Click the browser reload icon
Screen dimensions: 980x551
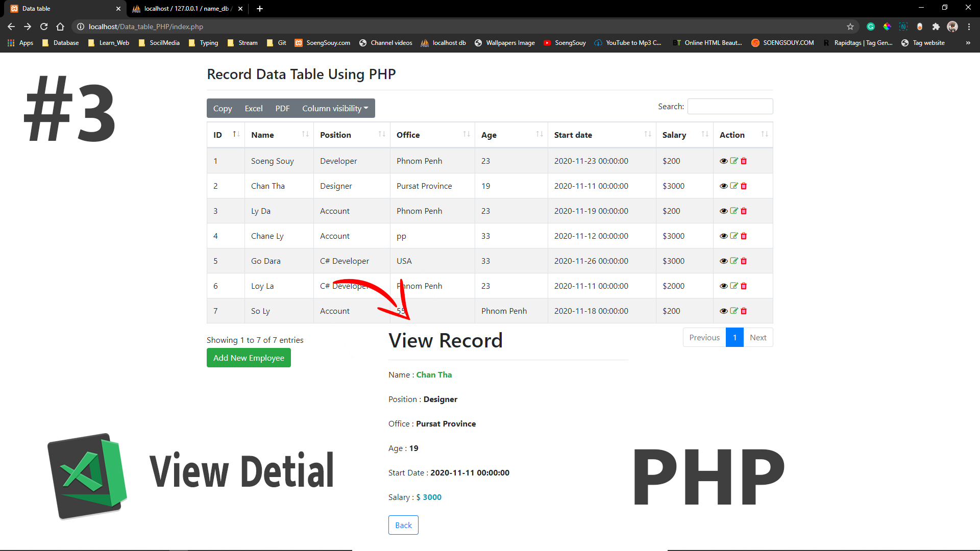pyautogui.click(x=44, y=27)
